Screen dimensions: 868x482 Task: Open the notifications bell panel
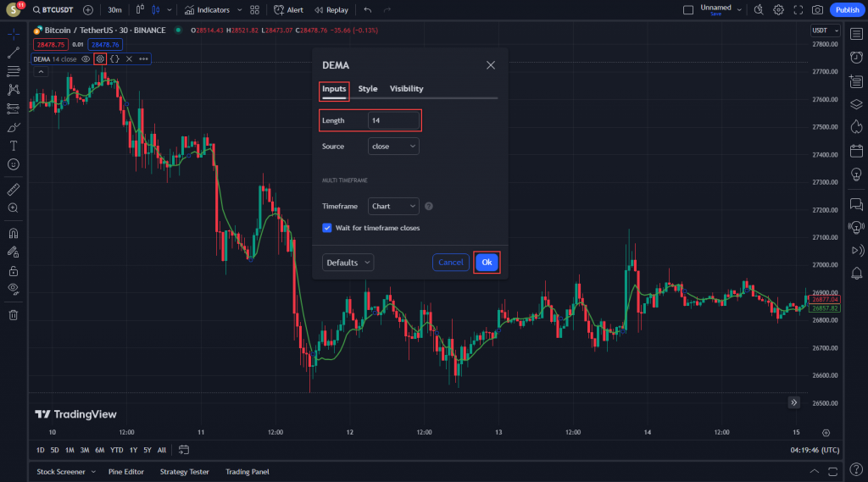pos(856,274)
